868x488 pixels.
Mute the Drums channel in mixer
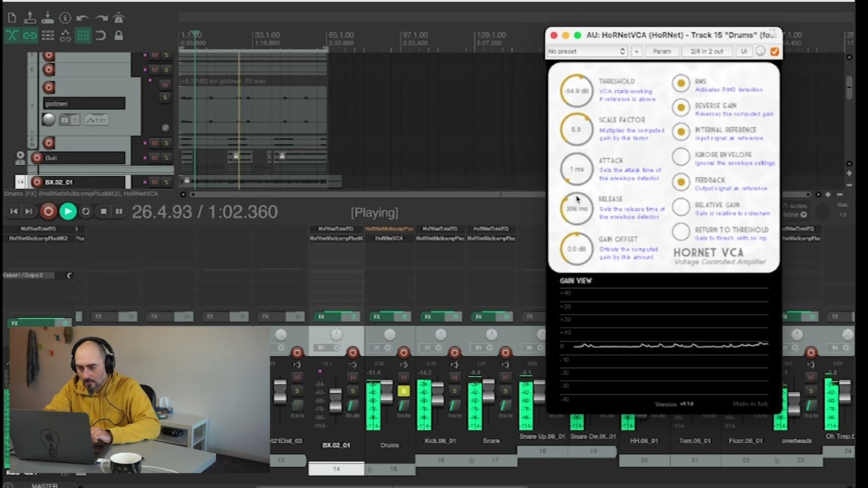[x=403, y=378]
